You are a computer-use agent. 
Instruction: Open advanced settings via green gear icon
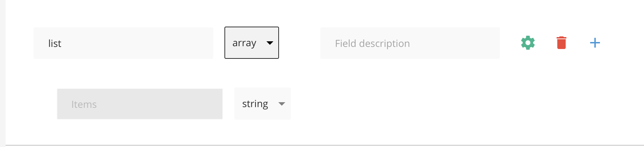point(528,43)
